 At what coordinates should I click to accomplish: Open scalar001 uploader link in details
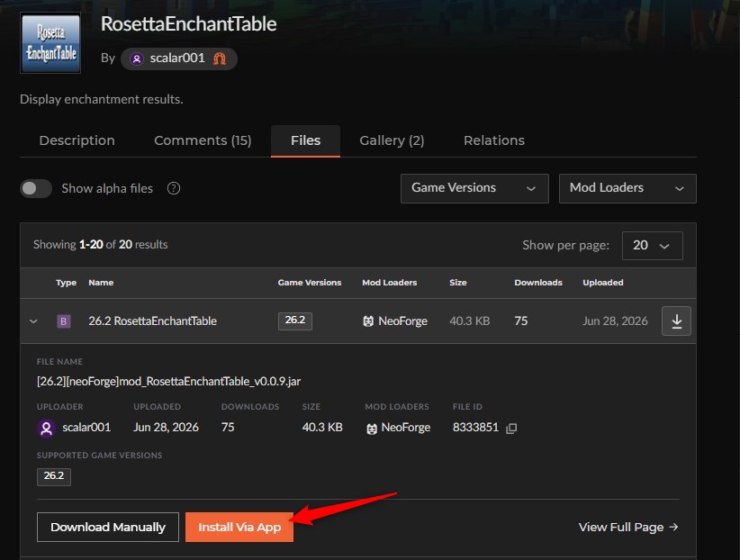[86, 428]
